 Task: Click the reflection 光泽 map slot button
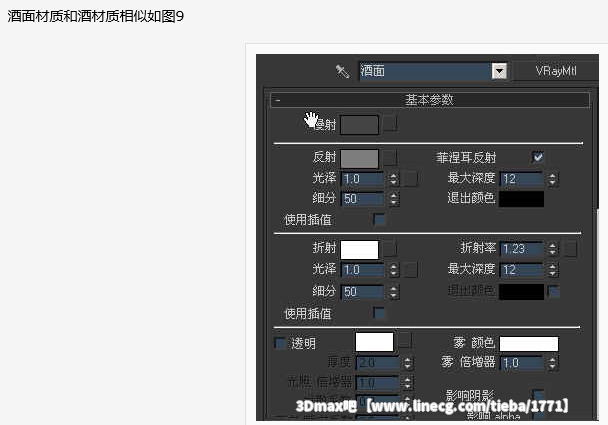[x=410, y=179]
